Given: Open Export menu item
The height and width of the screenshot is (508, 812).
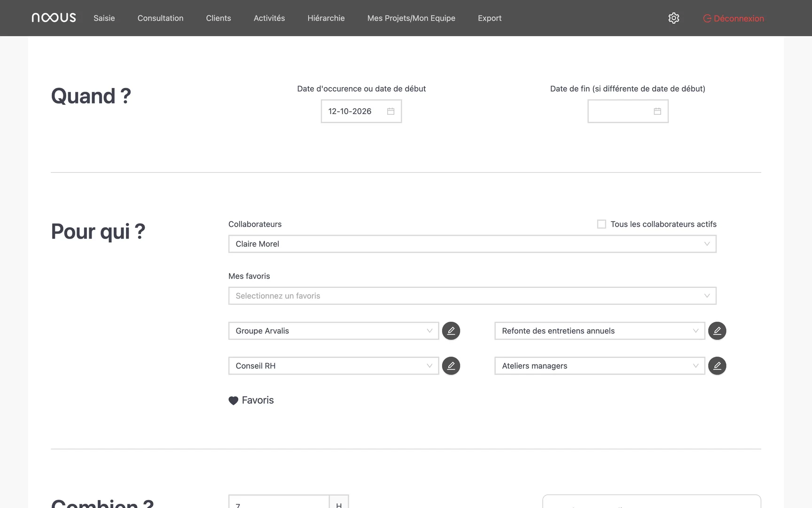Looking at the screenshot, I should [490, 18].
